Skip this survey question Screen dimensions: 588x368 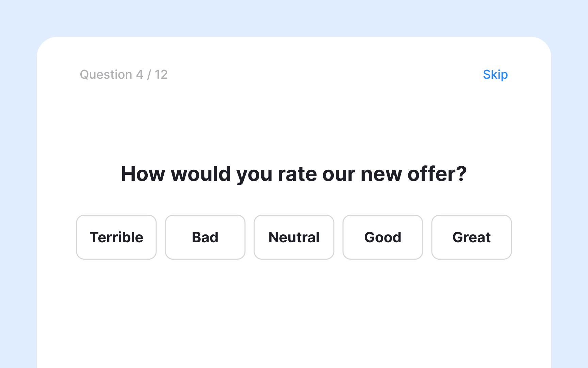pyautogui.click(x=495, y=75)
